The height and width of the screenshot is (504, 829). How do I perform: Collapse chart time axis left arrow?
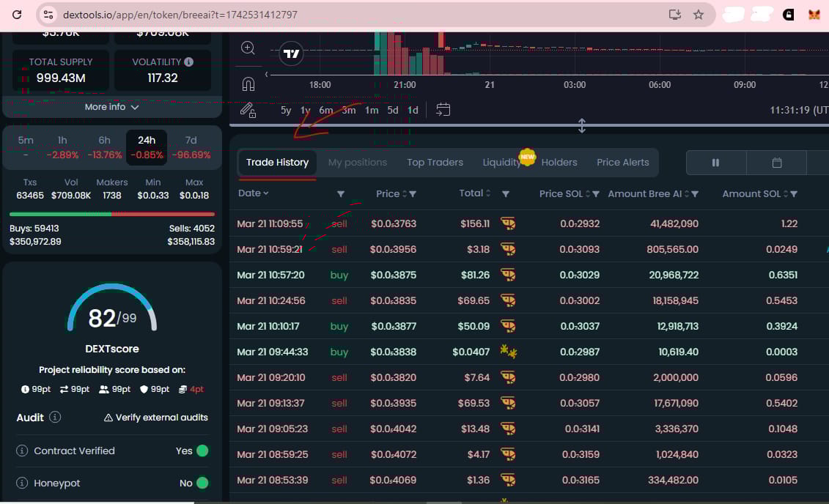(267, 74)
